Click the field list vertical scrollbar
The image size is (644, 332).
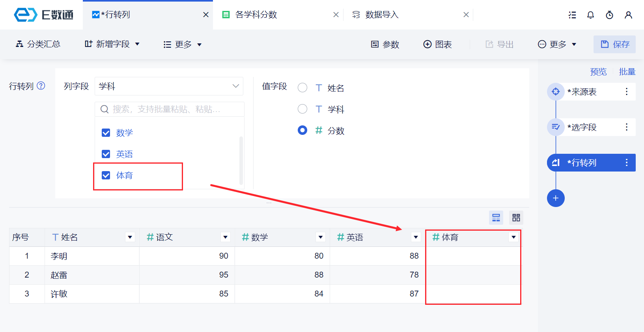[241, 160]
